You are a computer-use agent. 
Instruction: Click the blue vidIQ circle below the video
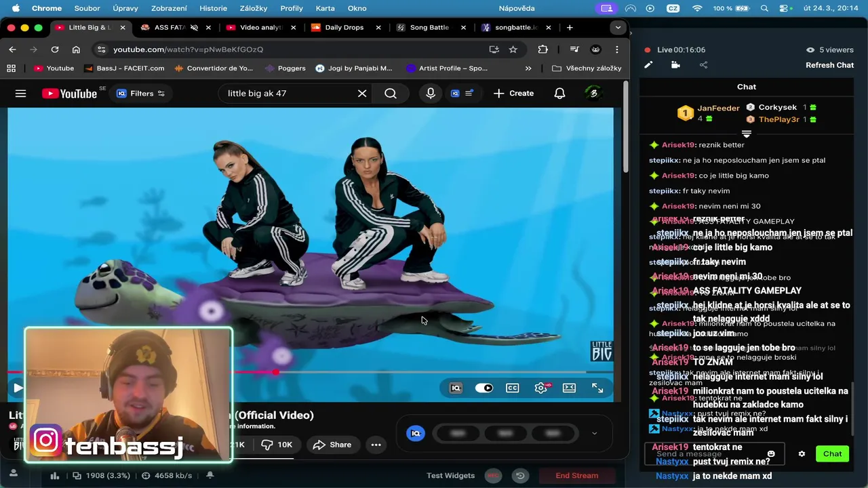coord(416,433)
